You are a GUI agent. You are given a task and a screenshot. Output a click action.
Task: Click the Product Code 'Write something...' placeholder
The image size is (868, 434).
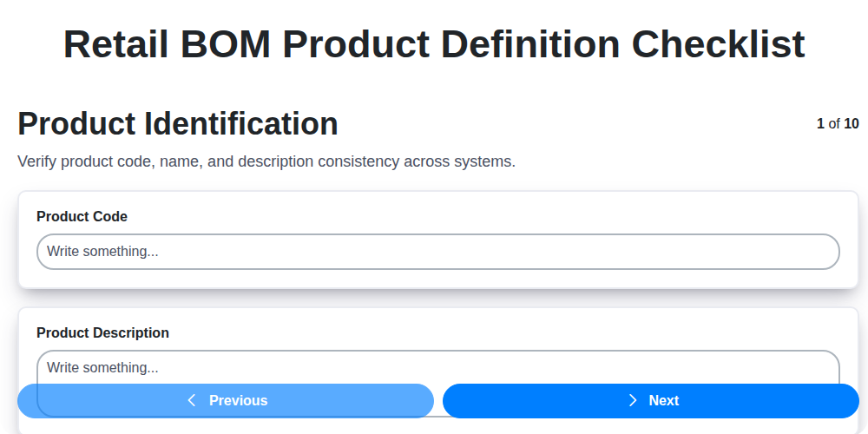point(102,252)
